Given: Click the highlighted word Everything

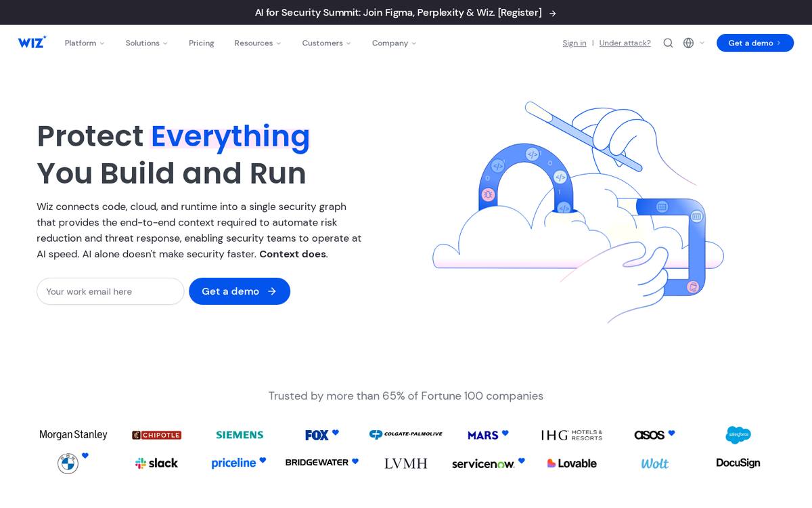Looking at the screenshot, I should click(230, 136).
